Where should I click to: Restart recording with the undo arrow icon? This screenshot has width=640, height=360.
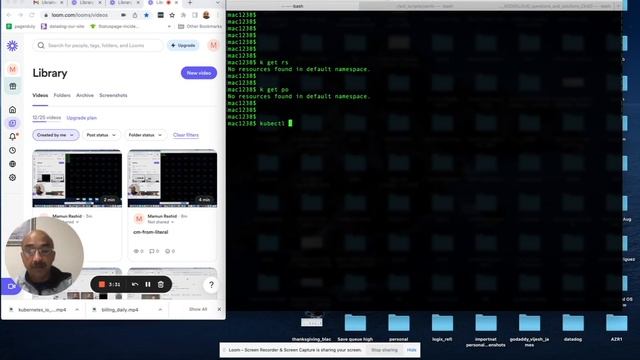[135, 284]
